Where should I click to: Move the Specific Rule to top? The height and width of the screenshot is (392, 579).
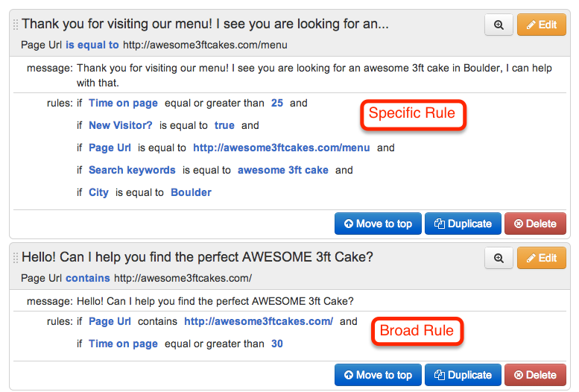(x=378, y=224)
